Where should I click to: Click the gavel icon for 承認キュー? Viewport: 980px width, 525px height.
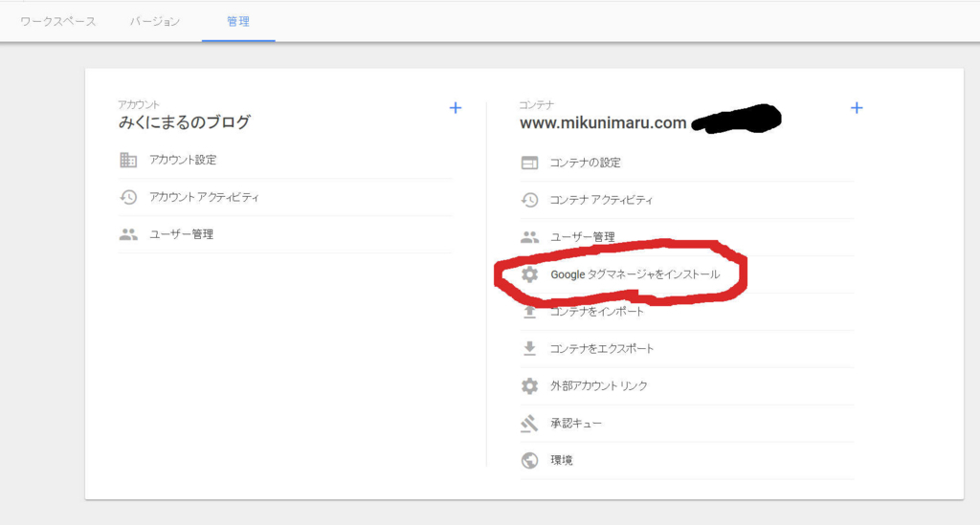(x=529, y=424)
